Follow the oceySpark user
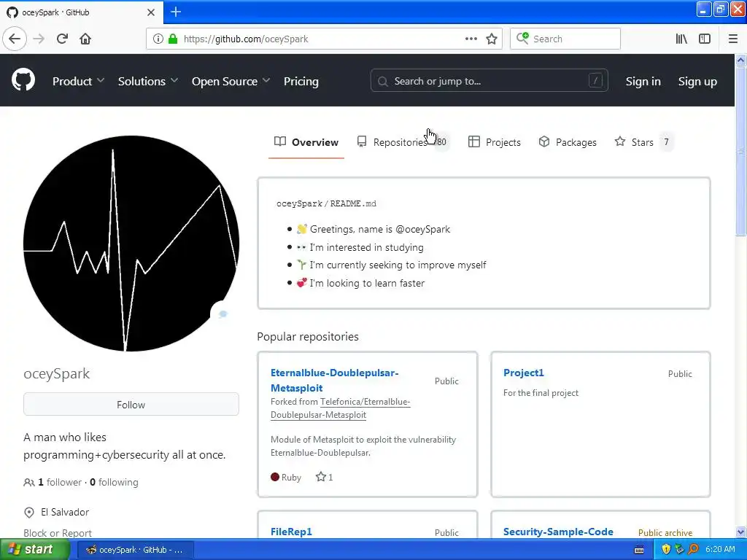747x560 pixels. (x=131, y=404)
